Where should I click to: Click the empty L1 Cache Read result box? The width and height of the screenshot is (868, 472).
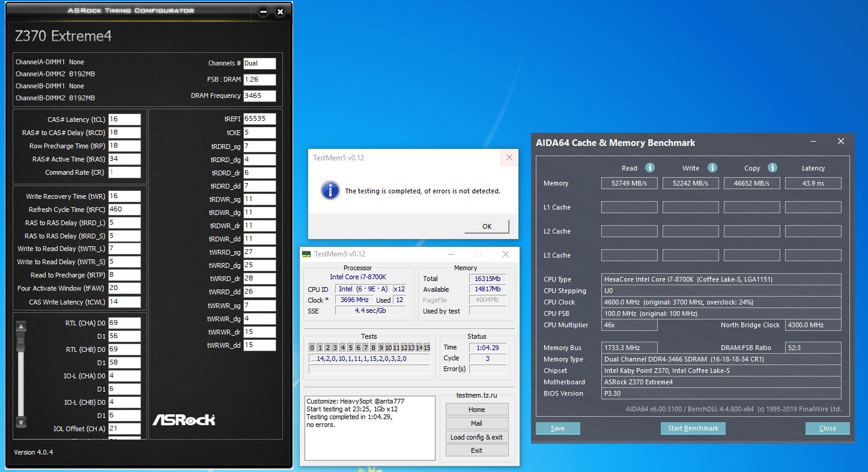(630, 207)
